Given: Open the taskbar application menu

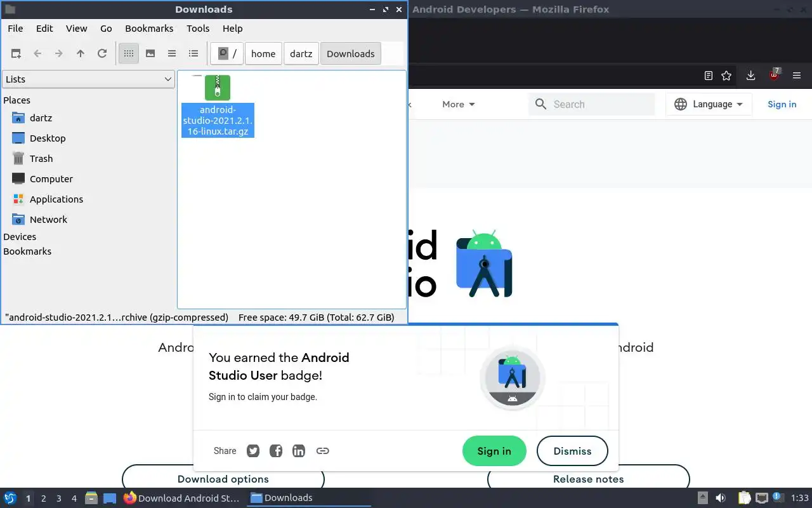Looking at the screenshot, I should click(10, 498).
